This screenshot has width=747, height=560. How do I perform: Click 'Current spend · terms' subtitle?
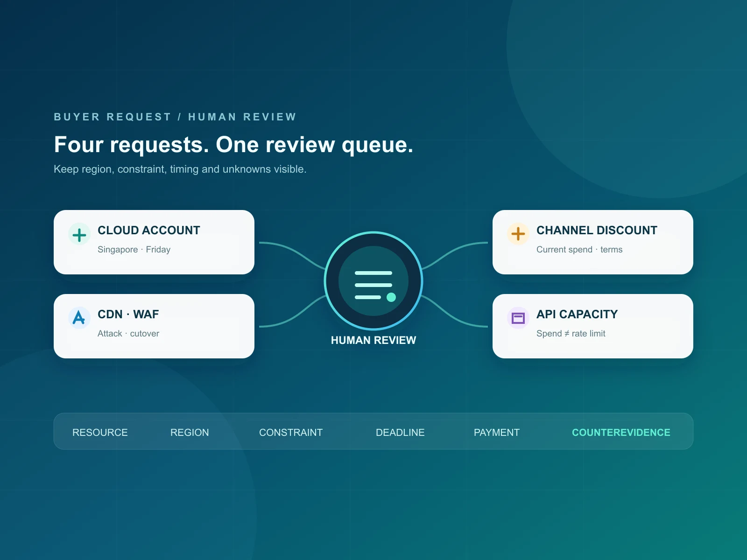click(579, 250)
